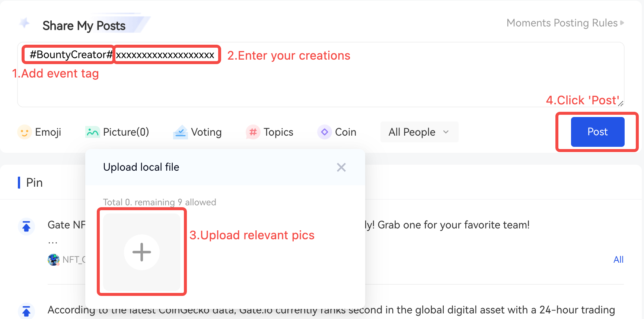This screenshot has width=644, height=319.
Task: Click pin arrow icon beside CoinGecko post
Action: pyautogui.click(x=26, y=311)
